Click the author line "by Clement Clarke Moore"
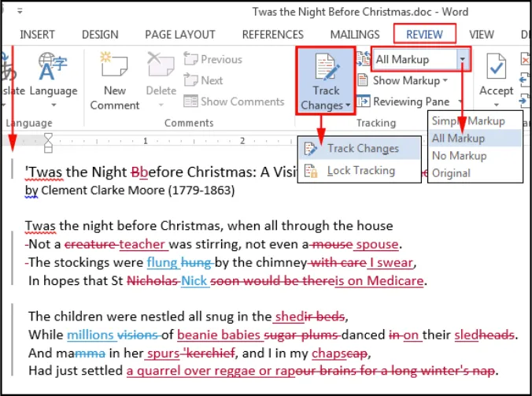This screenshot has width=532, height=396. coord(95,191)
